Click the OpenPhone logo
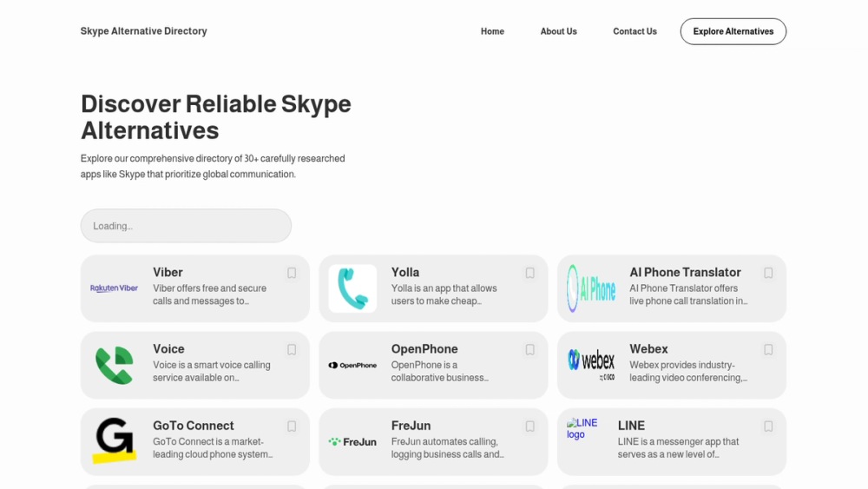This screenshot has height=489, width=868. [352, 365]
